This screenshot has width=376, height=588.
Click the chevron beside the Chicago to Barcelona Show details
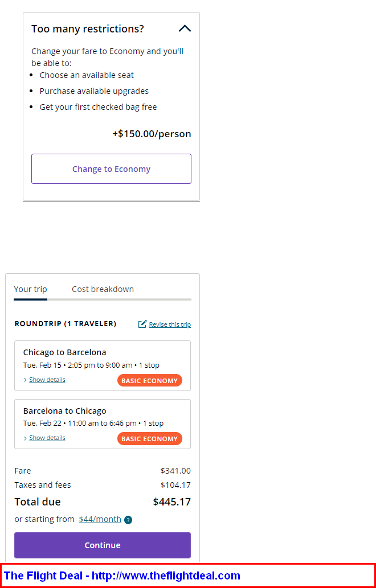tap(25, 380)
